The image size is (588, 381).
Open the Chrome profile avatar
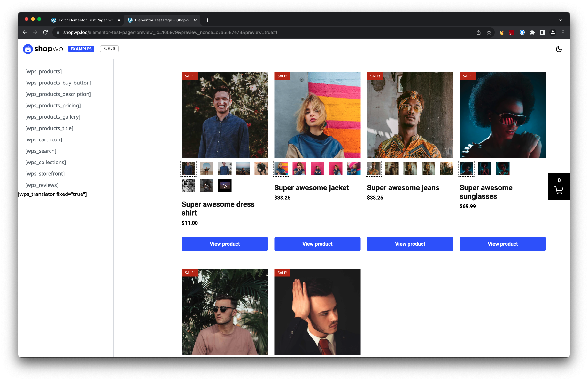(x=553, y=32)
